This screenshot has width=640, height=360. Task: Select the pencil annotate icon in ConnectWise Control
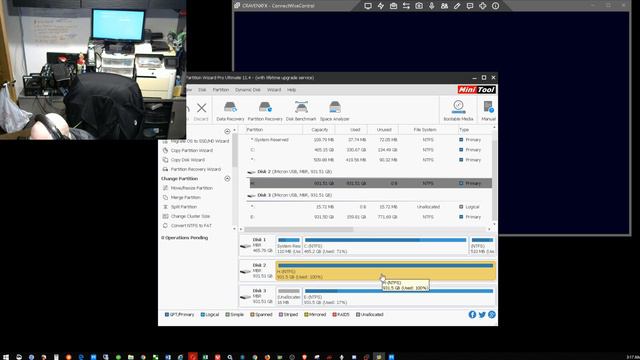point(457,6)
